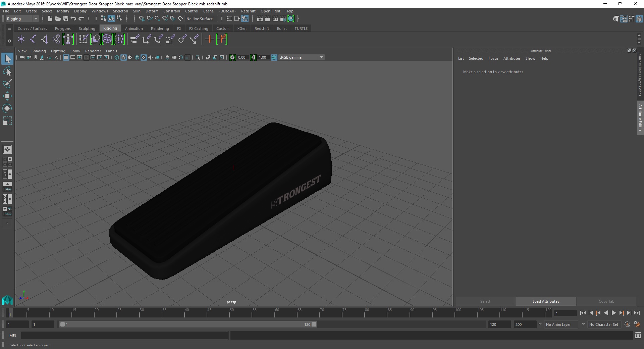The width and height of the screenshot is (644, 349).
Task: Activate the Lasso select tool
Action: (7, 71)
